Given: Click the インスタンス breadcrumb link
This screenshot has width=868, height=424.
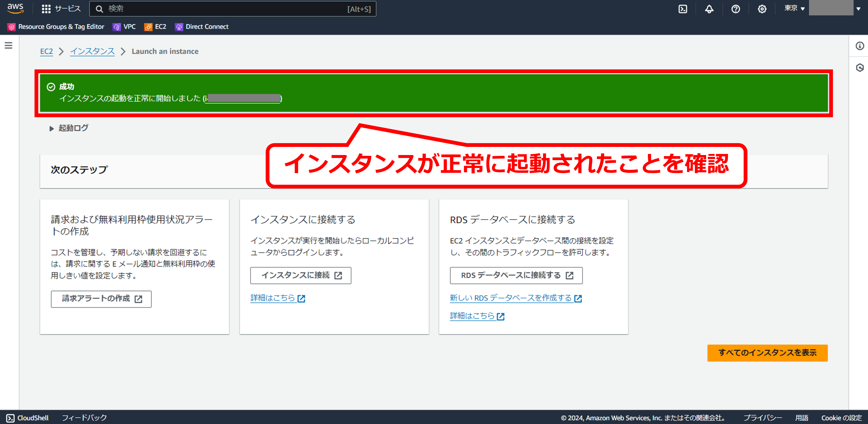Looking at the screenshot, I should tap(92, 51).
